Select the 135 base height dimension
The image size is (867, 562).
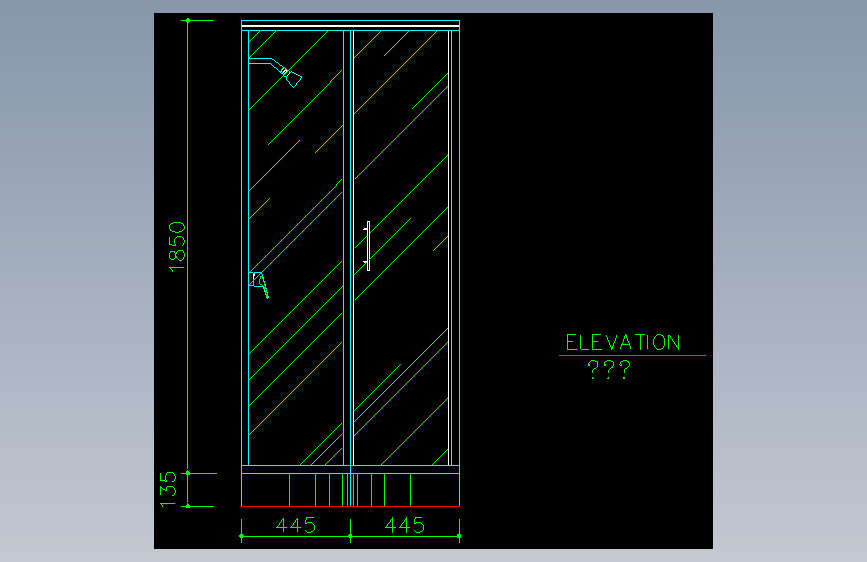click(168, 489)
